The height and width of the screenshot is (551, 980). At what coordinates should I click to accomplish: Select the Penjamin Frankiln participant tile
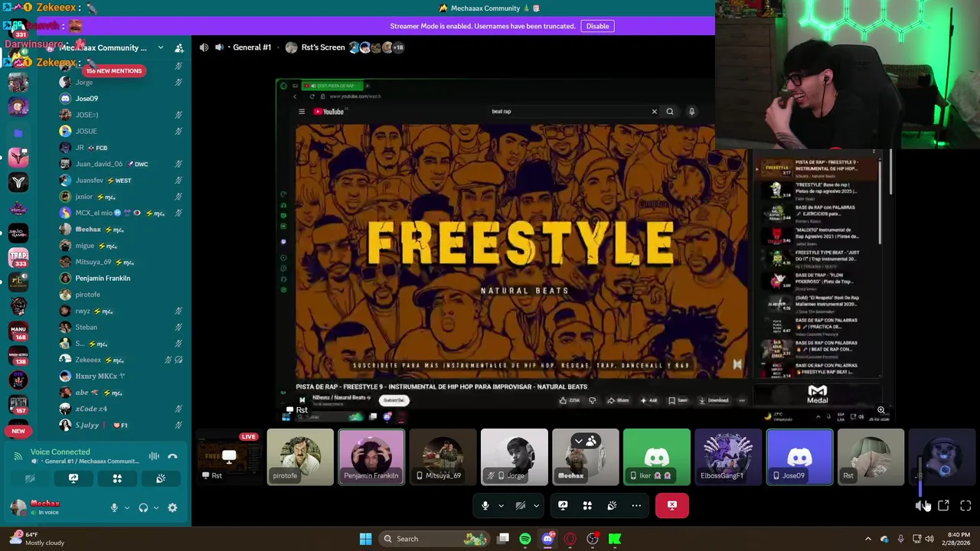click(x=371, y=457)
